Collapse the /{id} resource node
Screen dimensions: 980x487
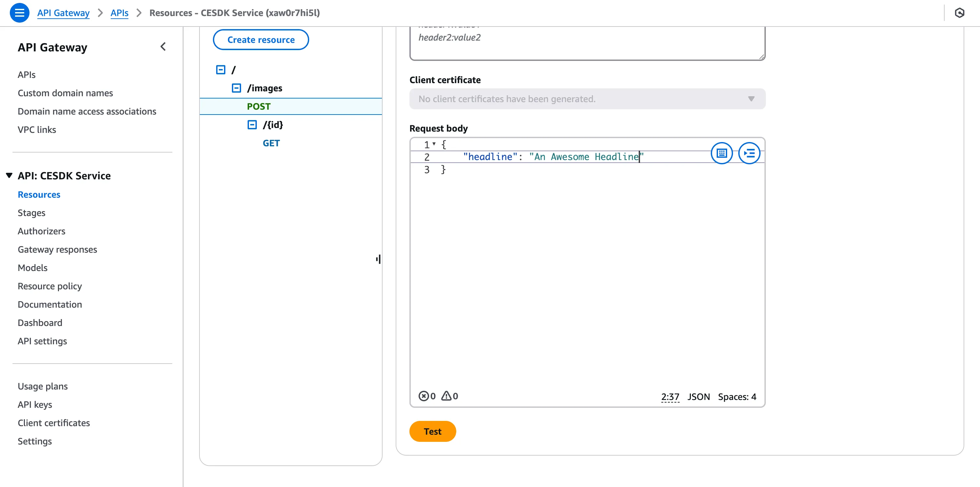click(252, 125)
